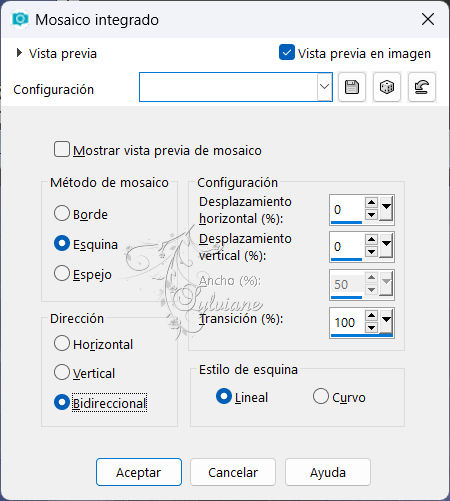Click the Desplazamiento vertical value field
Image resolution: width=450 pixels, height=501 pixels.
pos(347,247)
